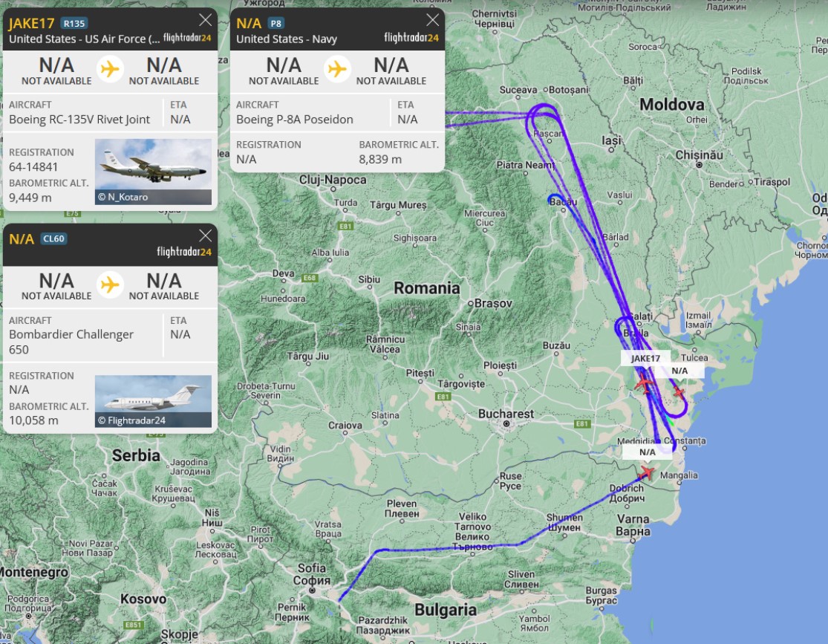Viewport: 828px width, 644px height.
Task: Open the Bombardier Challenger aircraft photo
Action: (153, 401)
